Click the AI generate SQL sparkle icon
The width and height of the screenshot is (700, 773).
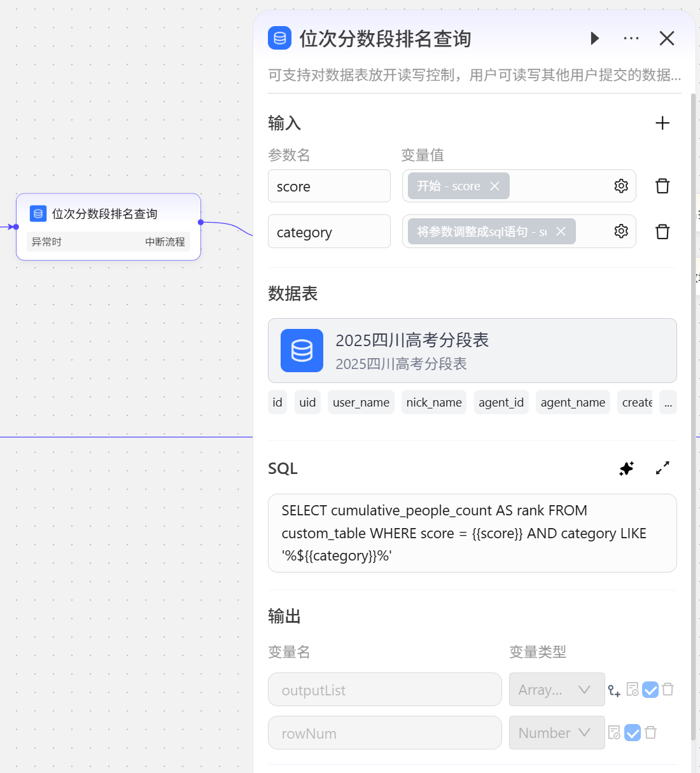click(626, 468)
